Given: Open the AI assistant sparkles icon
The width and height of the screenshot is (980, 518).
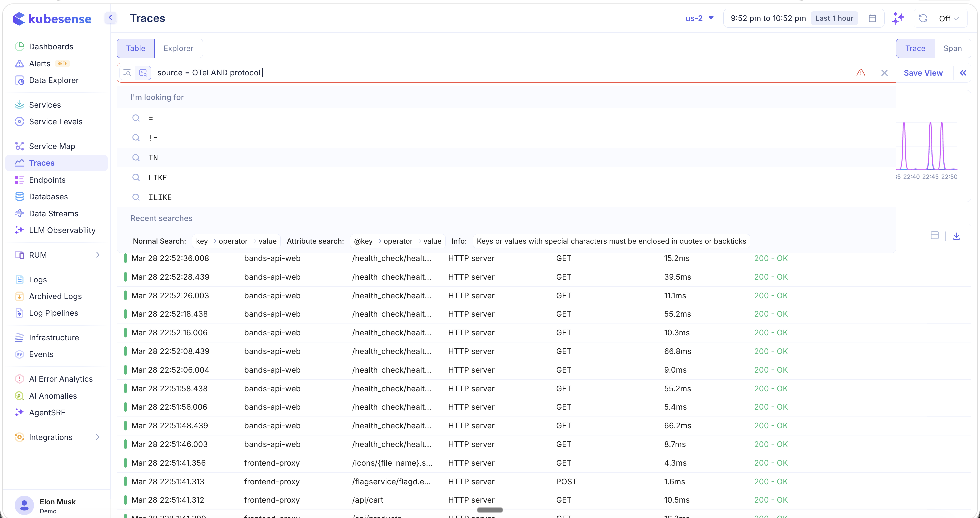Looking at the screenshot, I should [899, 18].
